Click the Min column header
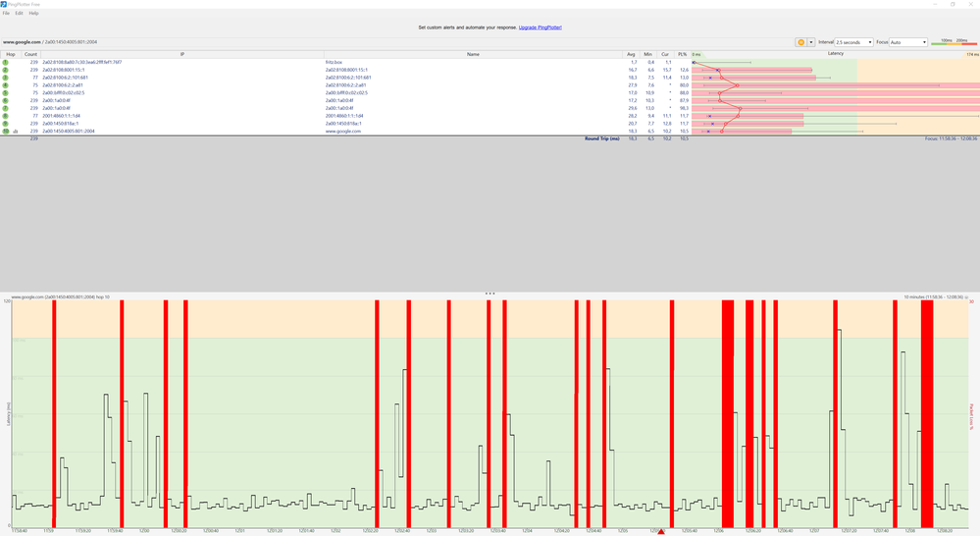 648,54
